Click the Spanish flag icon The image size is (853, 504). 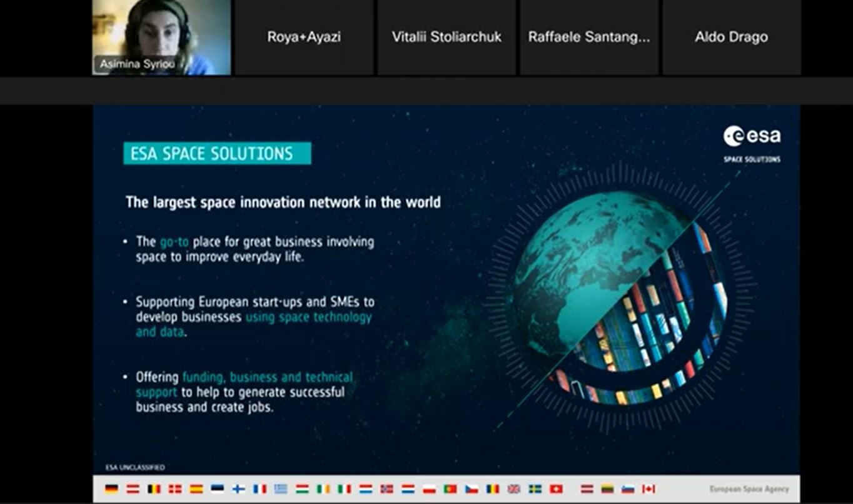point(196,489)
